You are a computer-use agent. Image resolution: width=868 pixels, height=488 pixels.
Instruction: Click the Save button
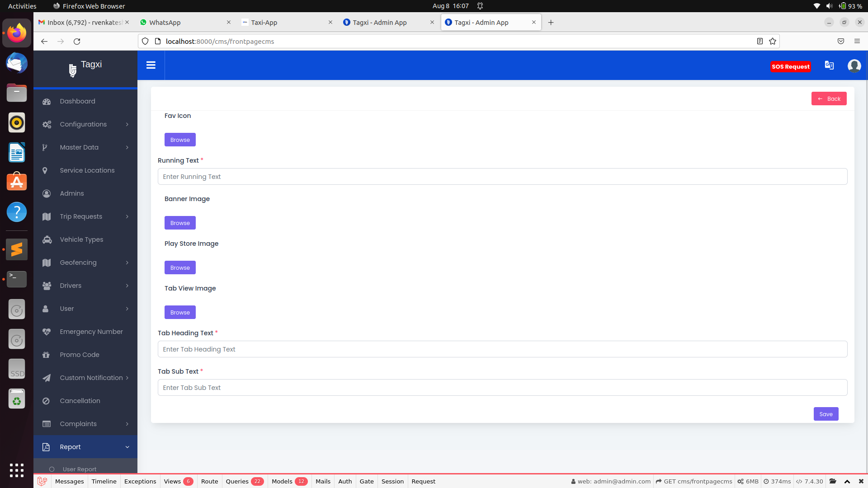[826, 414]
